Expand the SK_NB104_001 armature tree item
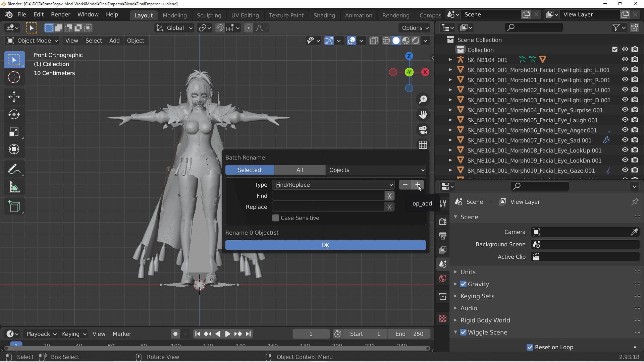 [450, 60]
